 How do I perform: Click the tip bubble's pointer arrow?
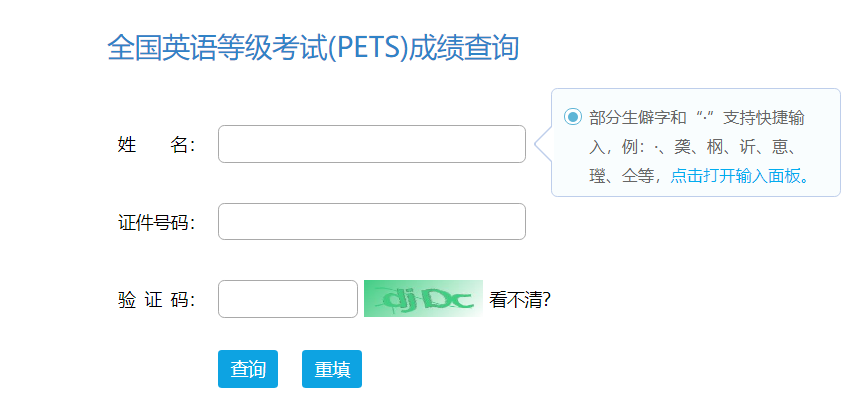tap(541, 144)
